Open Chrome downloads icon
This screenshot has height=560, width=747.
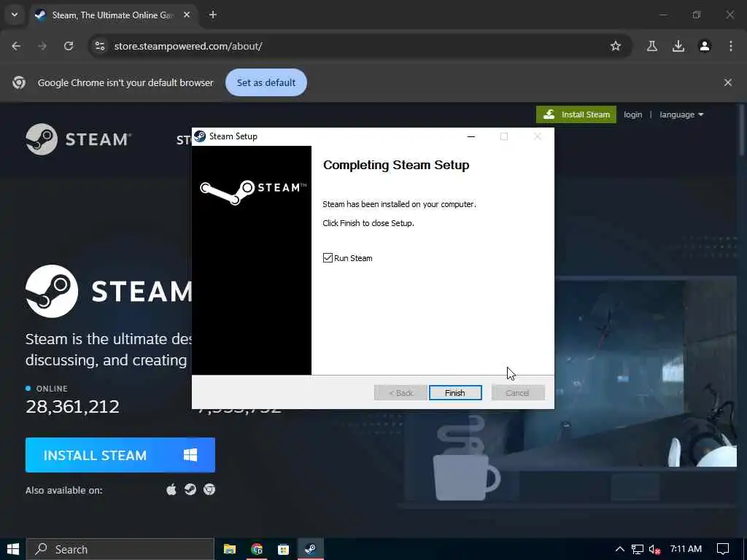point(678,46)
